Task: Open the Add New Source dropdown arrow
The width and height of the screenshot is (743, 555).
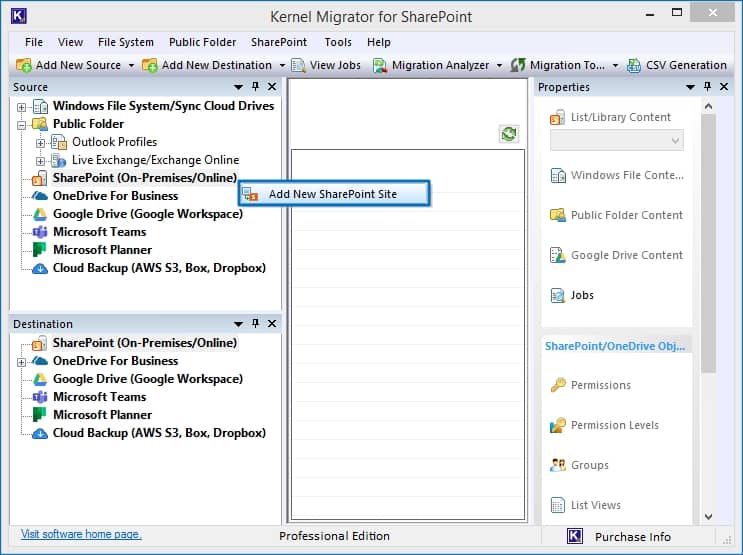Action: [131, 65]
